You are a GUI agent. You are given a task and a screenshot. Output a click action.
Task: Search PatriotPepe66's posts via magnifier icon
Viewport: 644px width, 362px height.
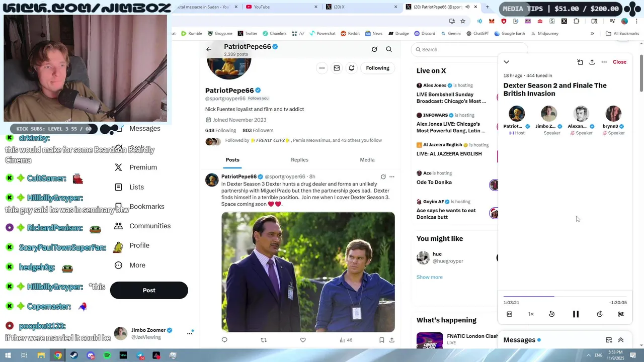pyautogui.click(x=389, y=49)
